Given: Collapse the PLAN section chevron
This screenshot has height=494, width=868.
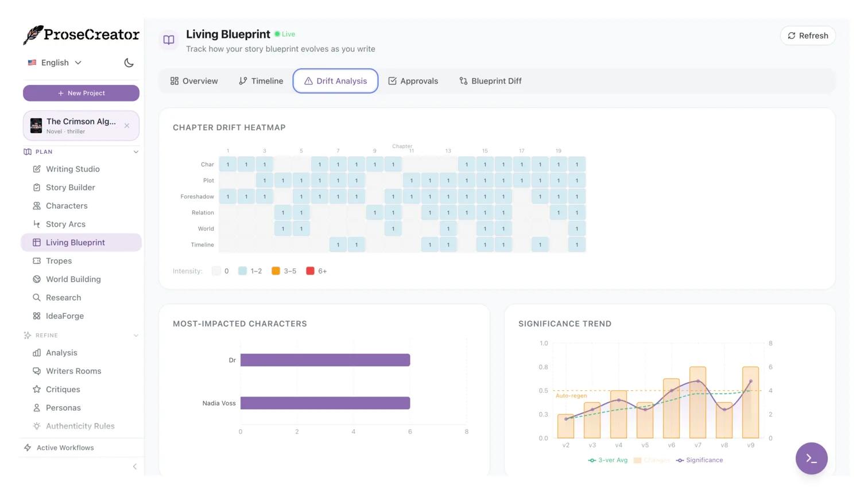Looking at the screenshot, I should 136,152.
